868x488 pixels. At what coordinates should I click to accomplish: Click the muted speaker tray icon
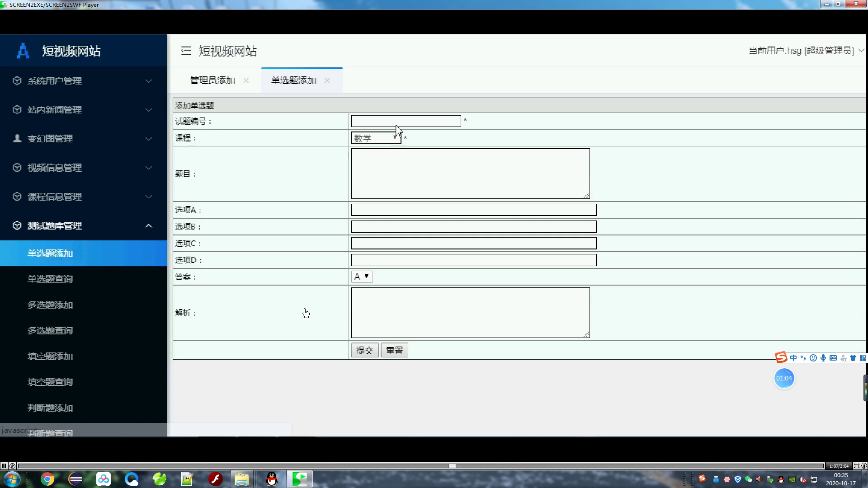coord(803,479)
